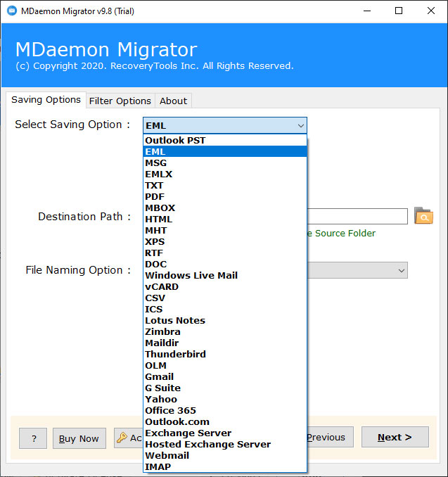
Task: Pick Webmail from the list
Action: point(225,455)
